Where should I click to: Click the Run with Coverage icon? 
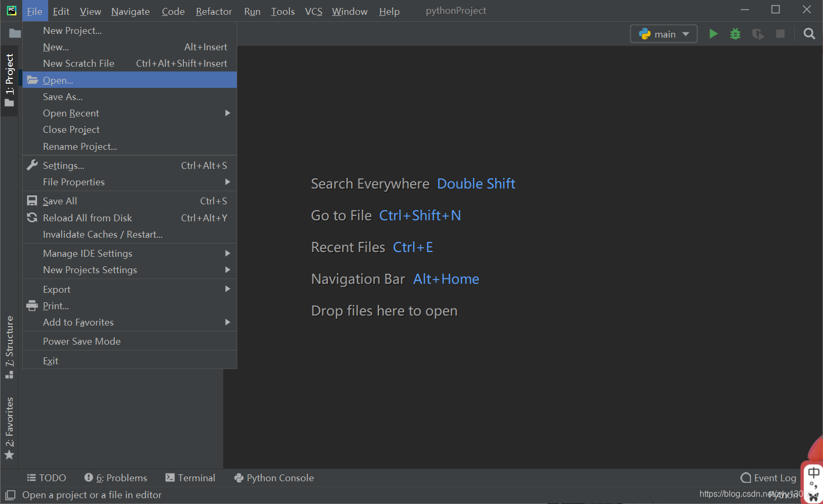[758, 34]
